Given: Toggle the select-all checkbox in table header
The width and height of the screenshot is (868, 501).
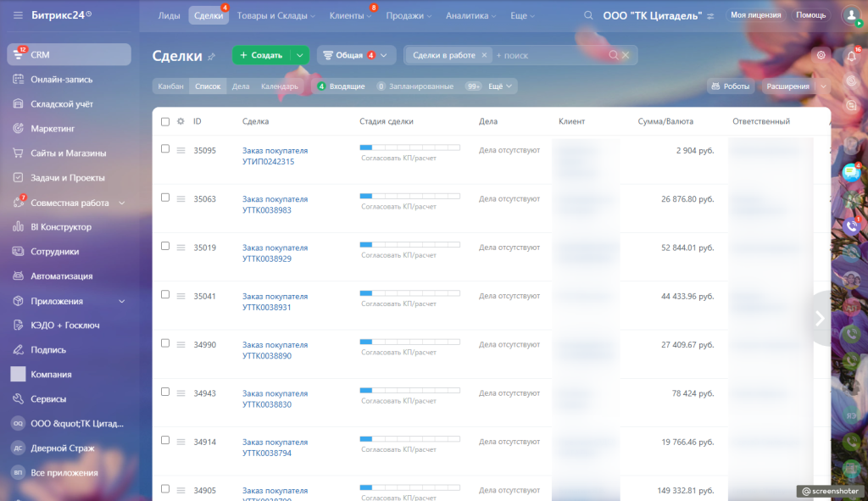Looking at the screenshot, I should 165,121.
